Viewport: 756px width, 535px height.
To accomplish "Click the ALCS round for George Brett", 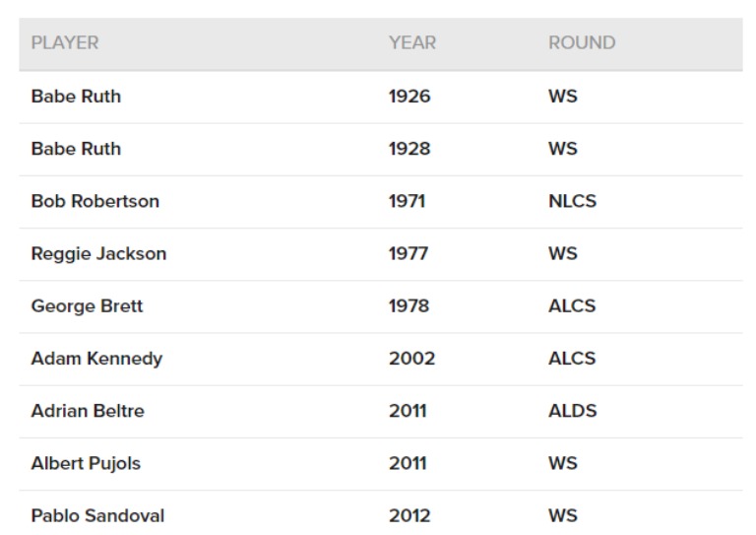I will click(572, 306).
